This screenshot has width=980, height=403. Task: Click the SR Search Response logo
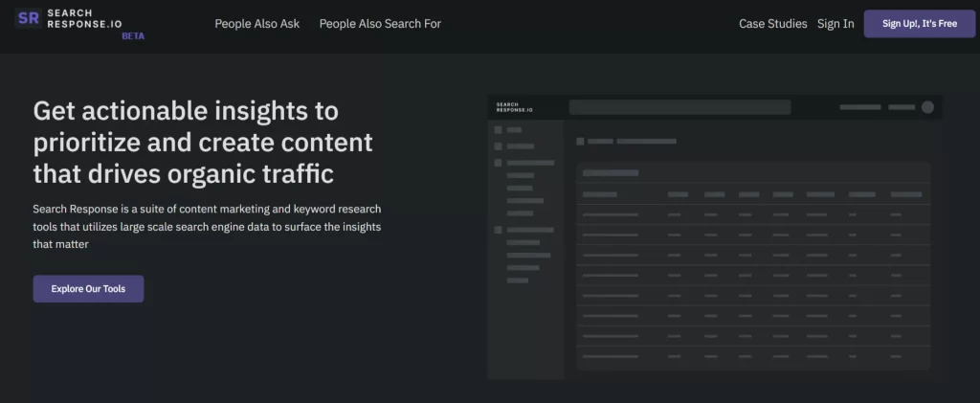click(68, 18)
